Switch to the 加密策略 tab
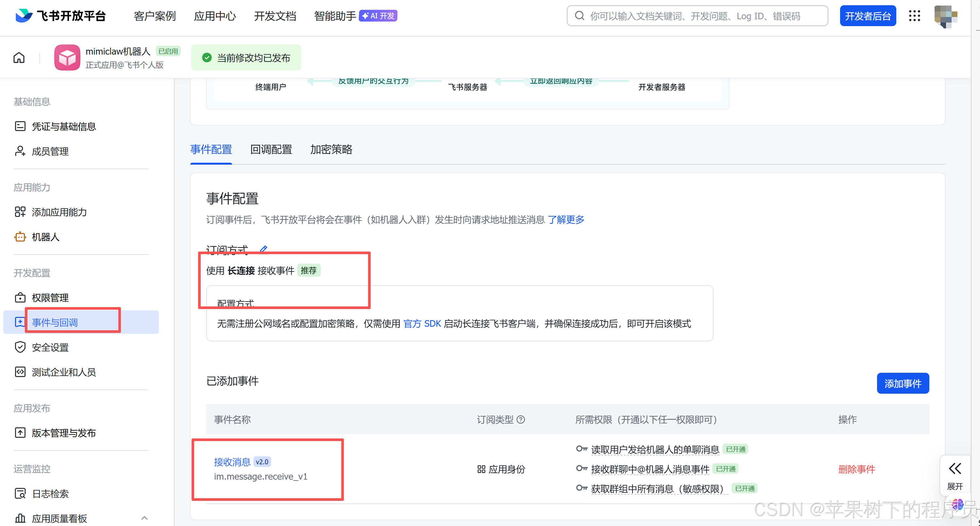 [331, 150]
